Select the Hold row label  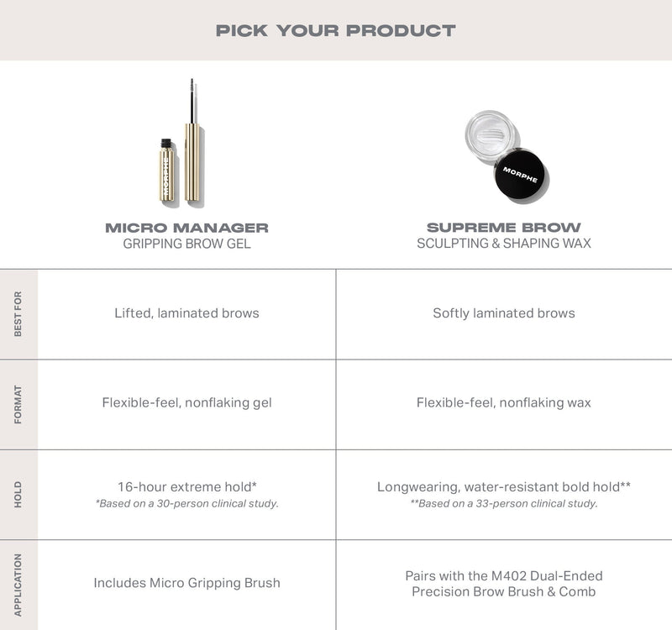(x=18, y=495)
